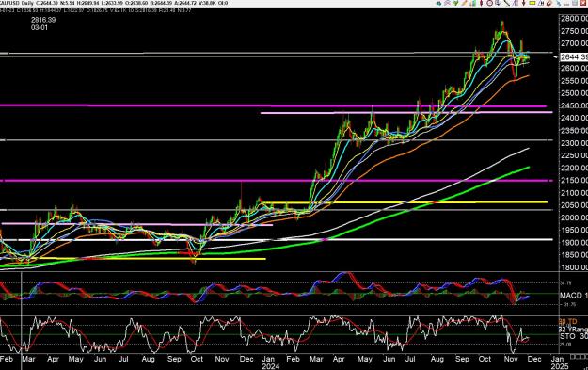Click the red diamond marker icon

click(x=481, y=3)
